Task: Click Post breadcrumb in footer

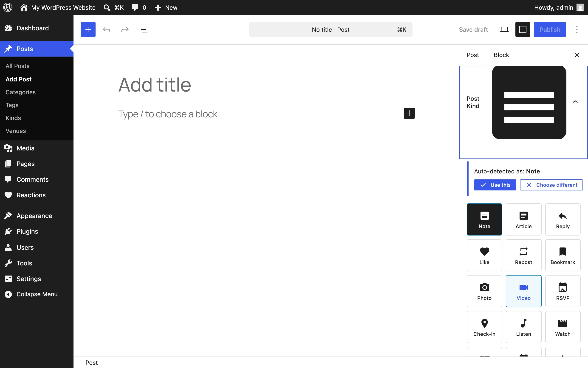Action: [91, 363]
